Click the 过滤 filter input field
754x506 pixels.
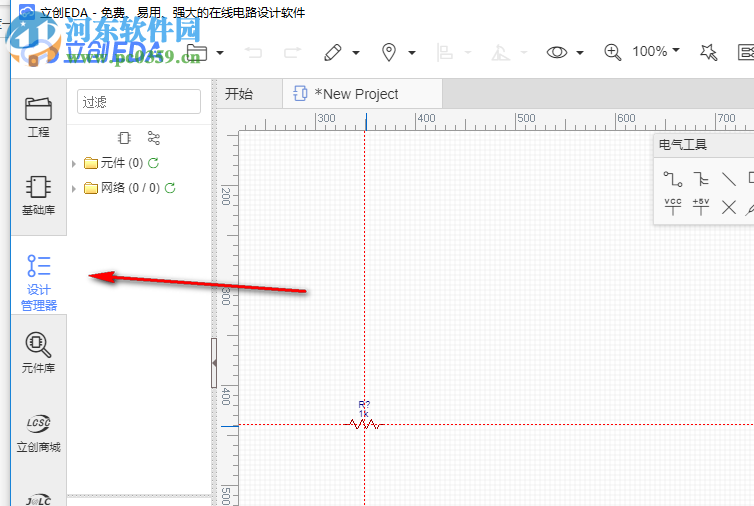point(139,101)
